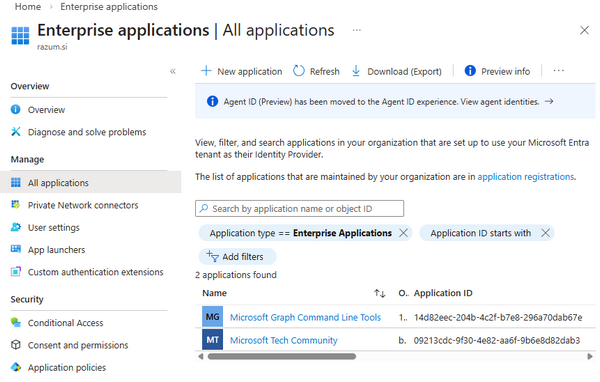
Task: Click the Download (Export) arrow icon
Action: pyautogui.click(x=356, y=71)
